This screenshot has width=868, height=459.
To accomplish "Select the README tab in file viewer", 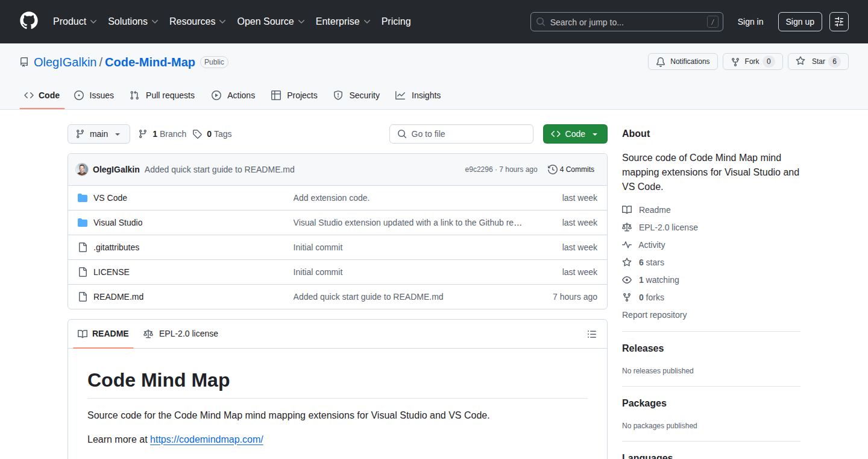I will pos(103,334).
